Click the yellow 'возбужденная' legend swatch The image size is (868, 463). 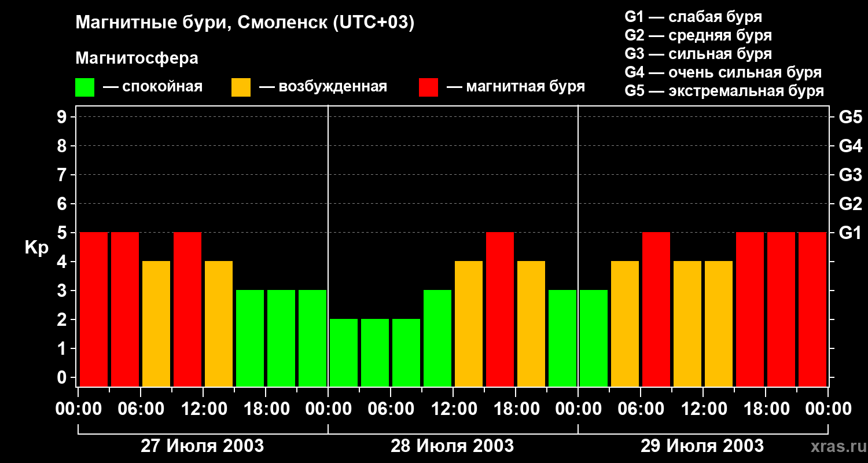click(241, 87)
